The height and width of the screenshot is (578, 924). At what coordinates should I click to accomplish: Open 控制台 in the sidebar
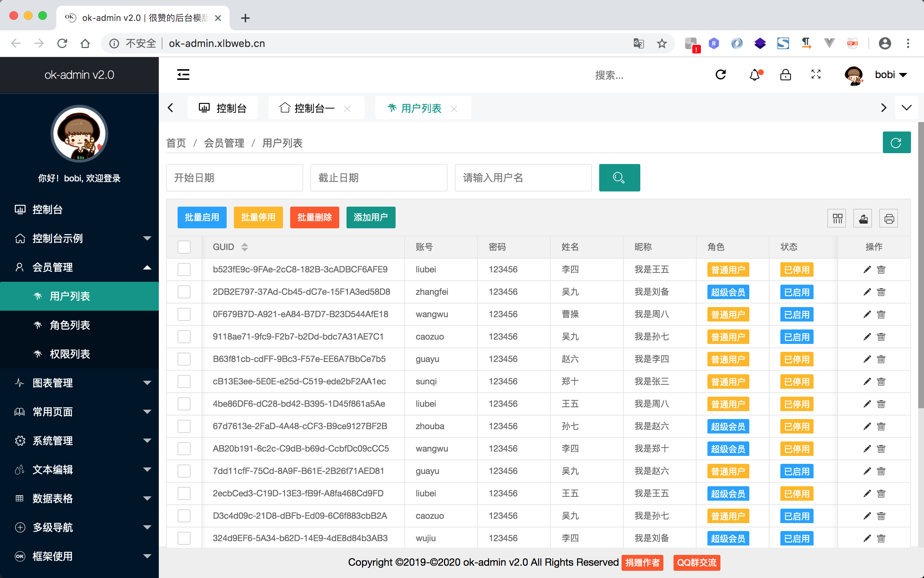(x=79, y=210)
